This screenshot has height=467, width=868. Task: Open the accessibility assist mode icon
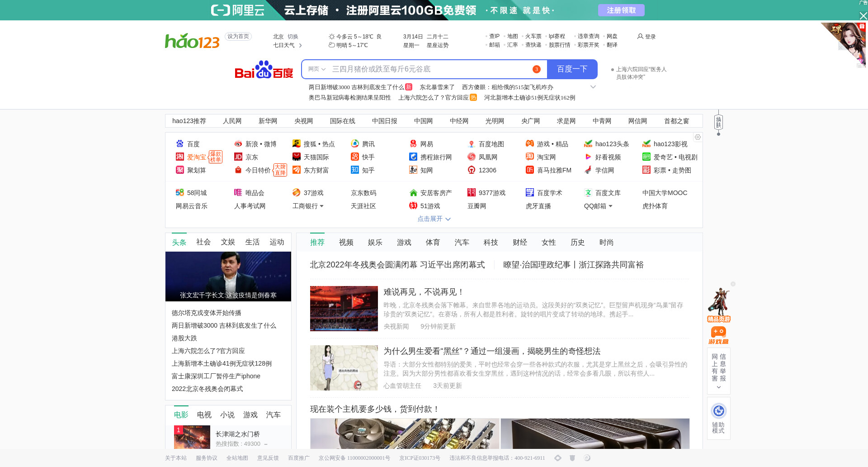point(719,411)
